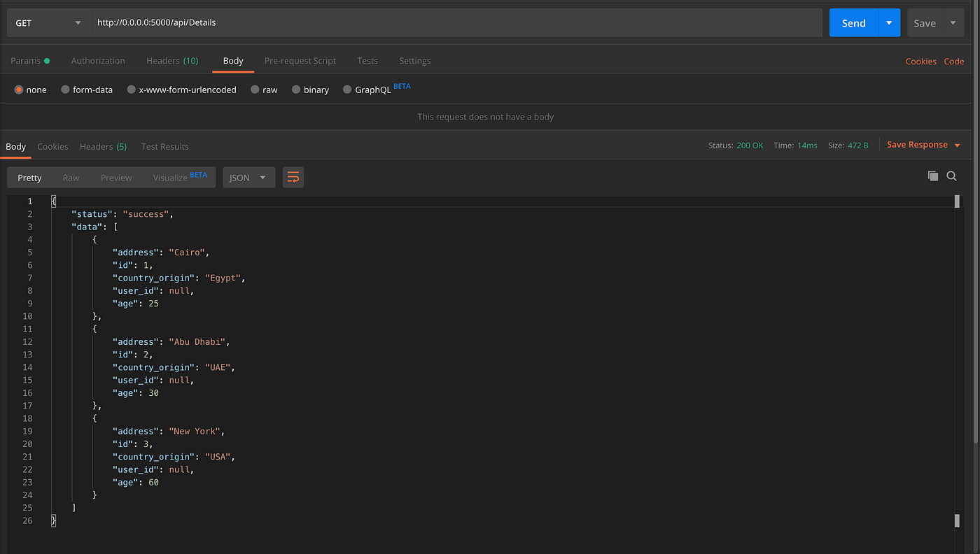This screenshot has height=554, width=980.
Task: Open the JSON format dropdown
Action: [x=248, y=178]
